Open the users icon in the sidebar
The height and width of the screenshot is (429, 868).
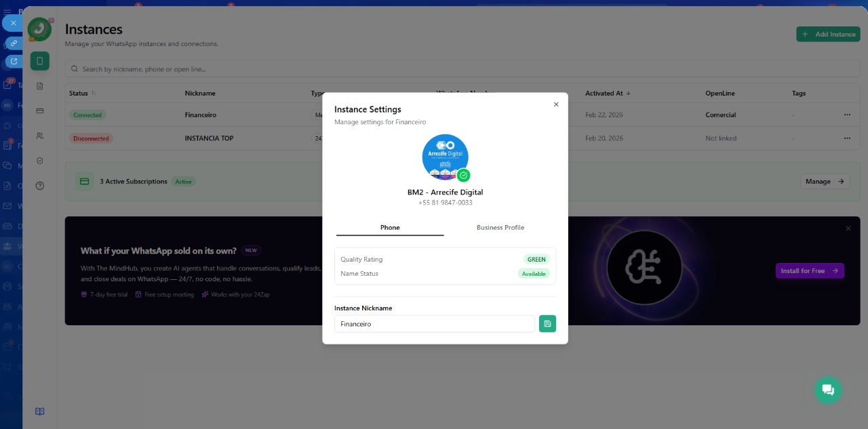click(x=40, y=136)
